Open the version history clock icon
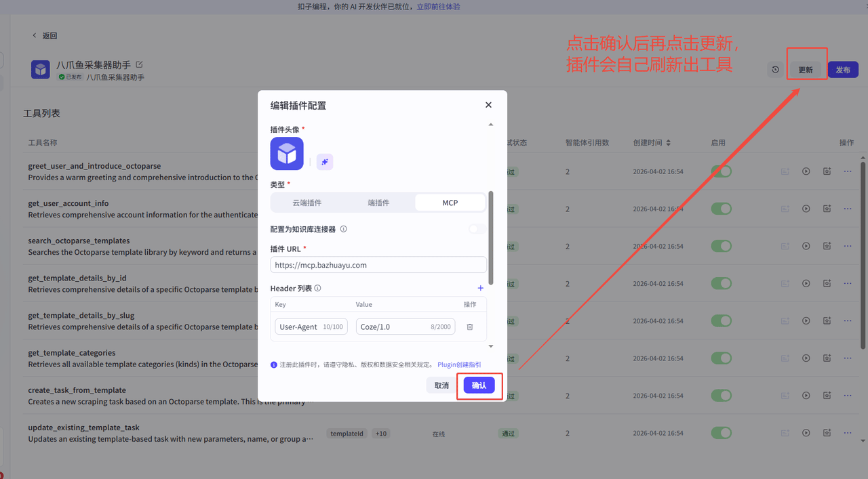The image size is (868, 479). coord(775,70)
